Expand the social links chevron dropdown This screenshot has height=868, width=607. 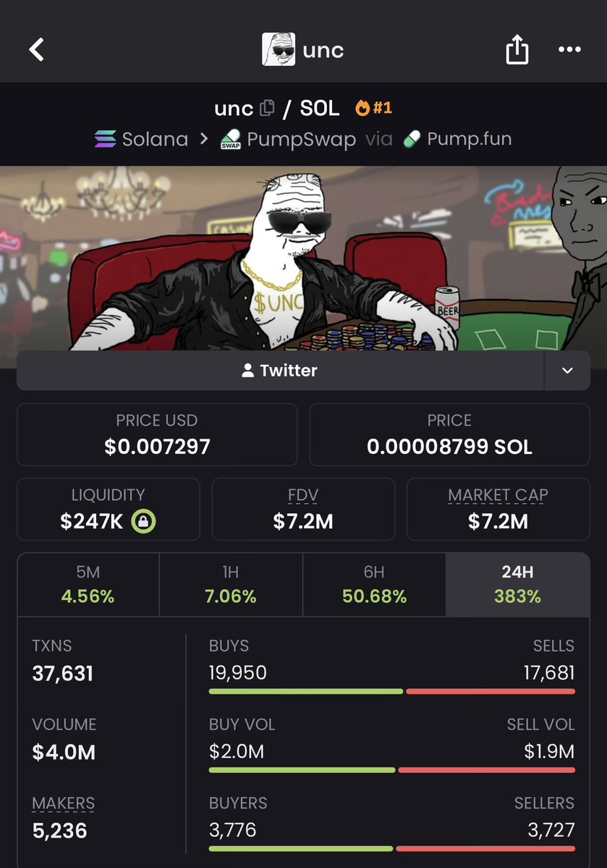[567, 371]
